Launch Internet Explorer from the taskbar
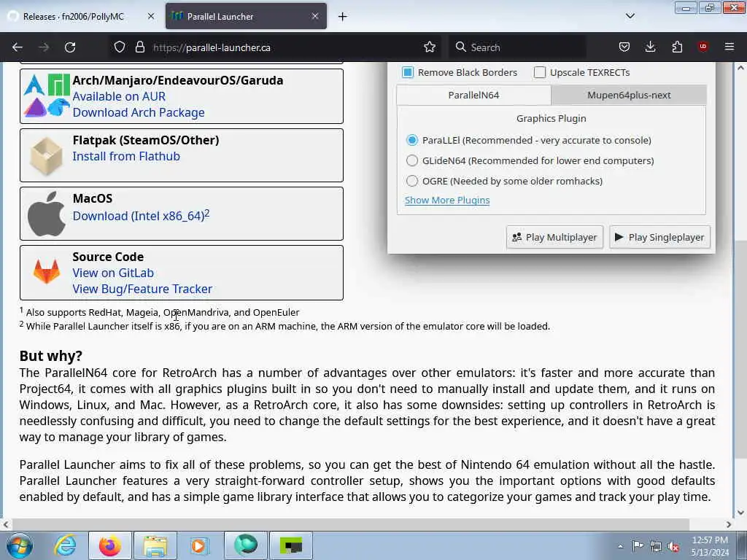Image resolution: width=747 pixels, height=560 pixels. click(65, 545)
